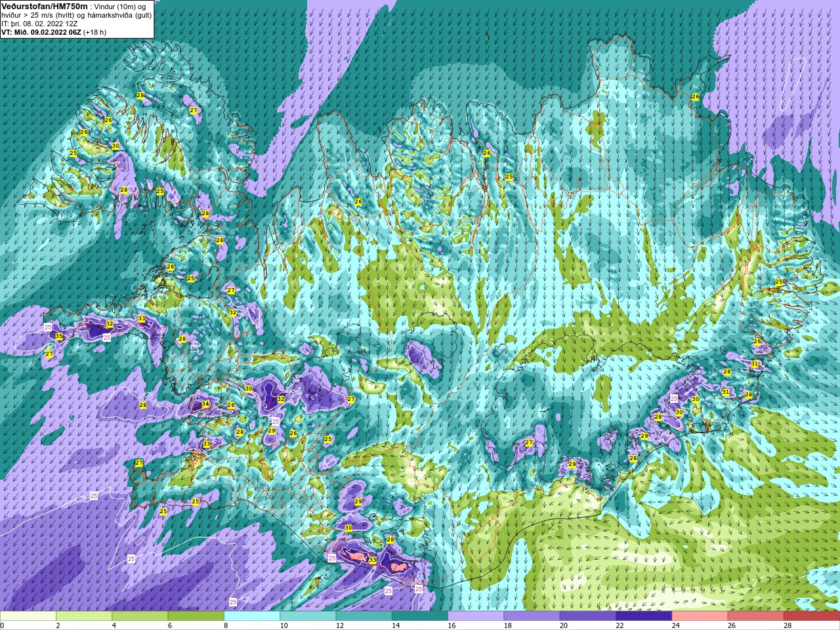This screenshot has height=630, width=840.
Task: Click the pale yellow 0–2 m/s legend swatch
Action: 28,616
